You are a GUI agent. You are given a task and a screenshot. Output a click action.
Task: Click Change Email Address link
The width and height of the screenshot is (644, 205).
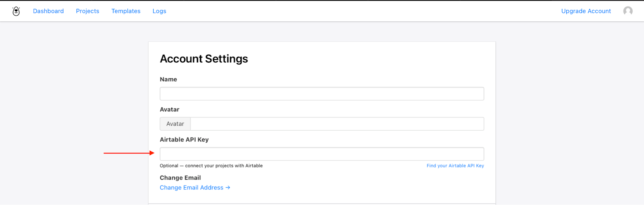pos(195,188)
